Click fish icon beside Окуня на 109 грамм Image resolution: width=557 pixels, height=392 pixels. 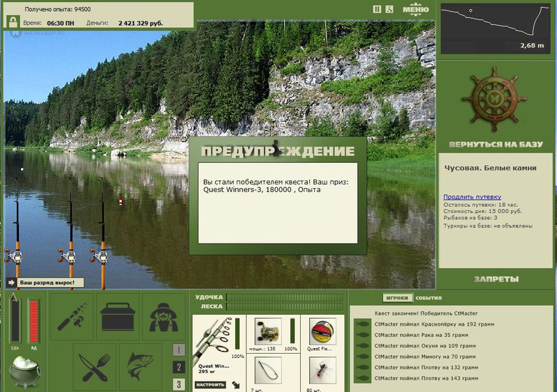[x=363, y=346]
